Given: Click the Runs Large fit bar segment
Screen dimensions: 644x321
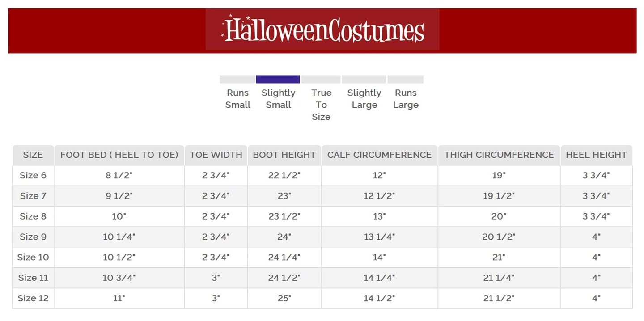Looking at the screenshot, I should pos(405,80).
